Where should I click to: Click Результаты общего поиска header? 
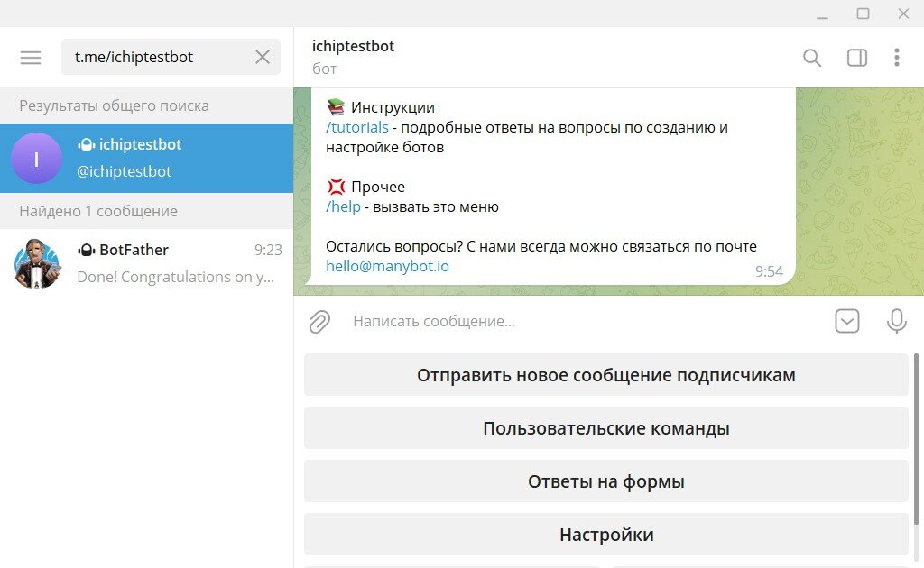click(114, 106)
